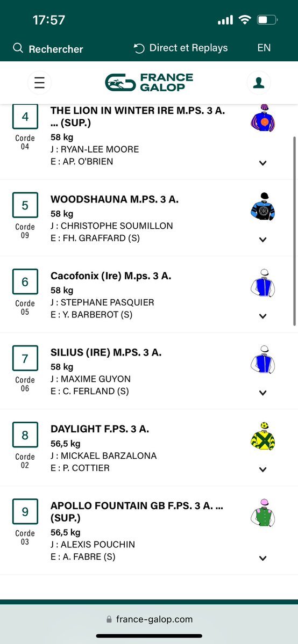The height and width of the screenshot is (644, 298).
Task: Tap the france-galop.com address bar
Action: point(149,619)
